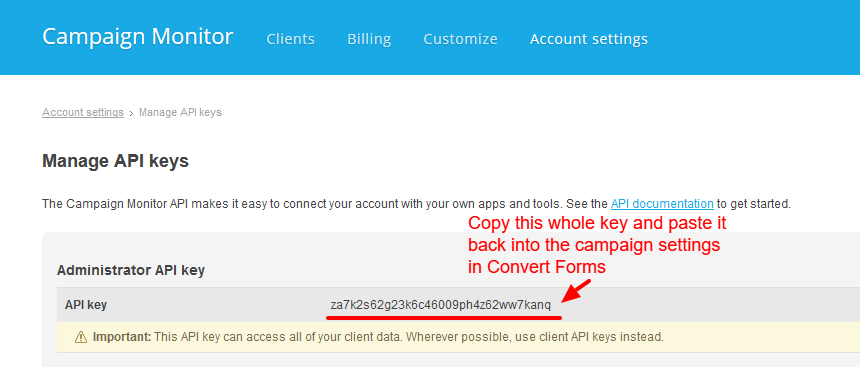Click the Important notice about client data

pos(378,337)
